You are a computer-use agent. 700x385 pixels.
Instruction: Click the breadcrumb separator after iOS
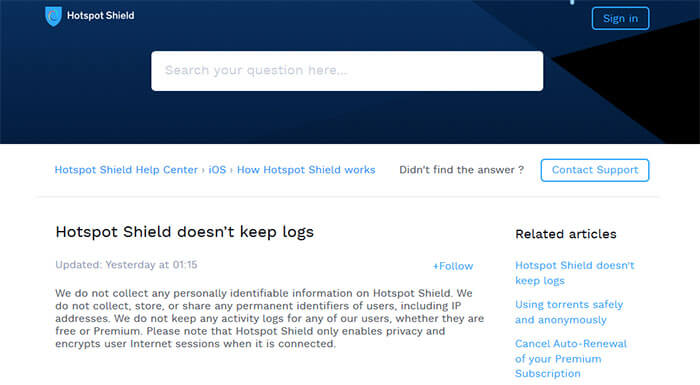[x=231, y=170]
